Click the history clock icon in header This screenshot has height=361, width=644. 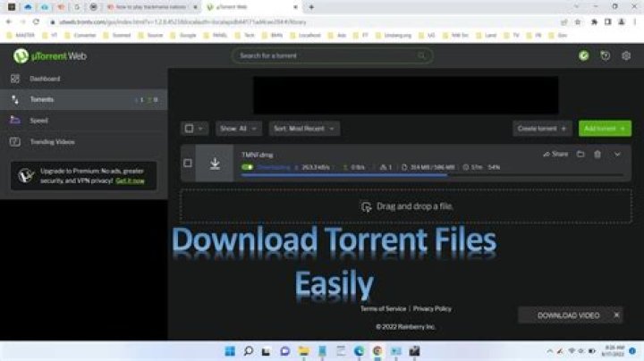[605, 55]
